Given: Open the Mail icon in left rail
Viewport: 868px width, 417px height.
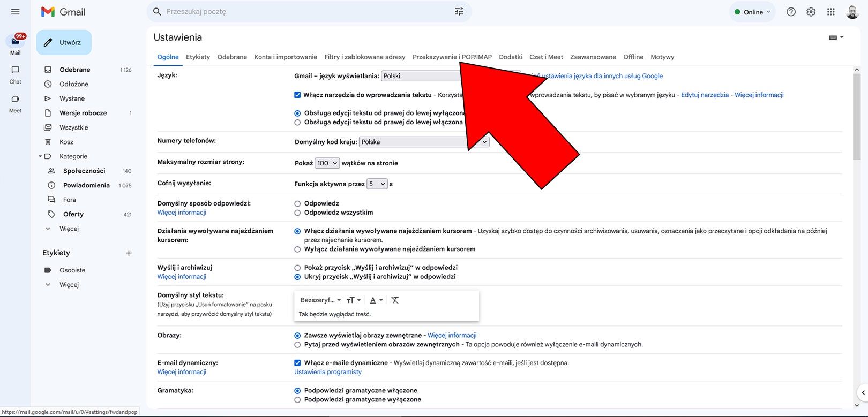Looking at the screenshot, I should pyautogui.click(x=16, y=41).
